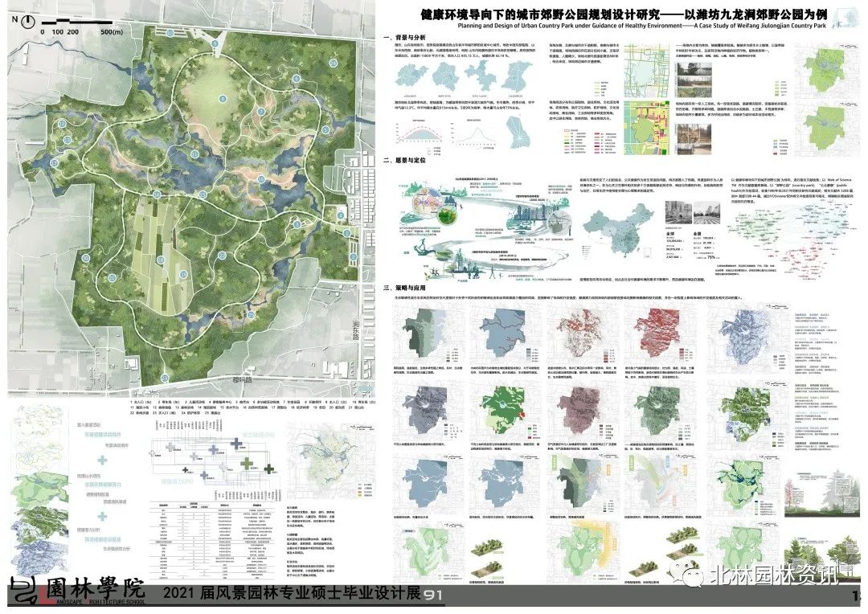Click the '園林學院' calligraphy text
Image resolution: width=868 pixels, height=614 pixels.
(x=95, y=588)
